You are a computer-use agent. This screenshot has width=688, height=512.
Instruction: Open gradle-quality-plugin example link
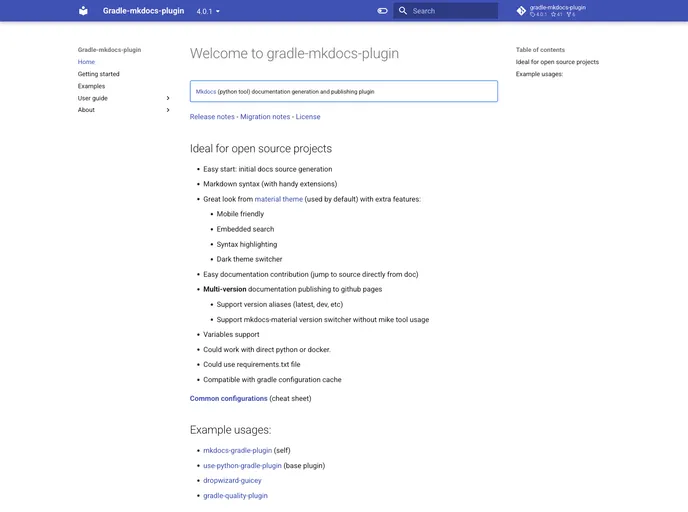pos(235,496)
